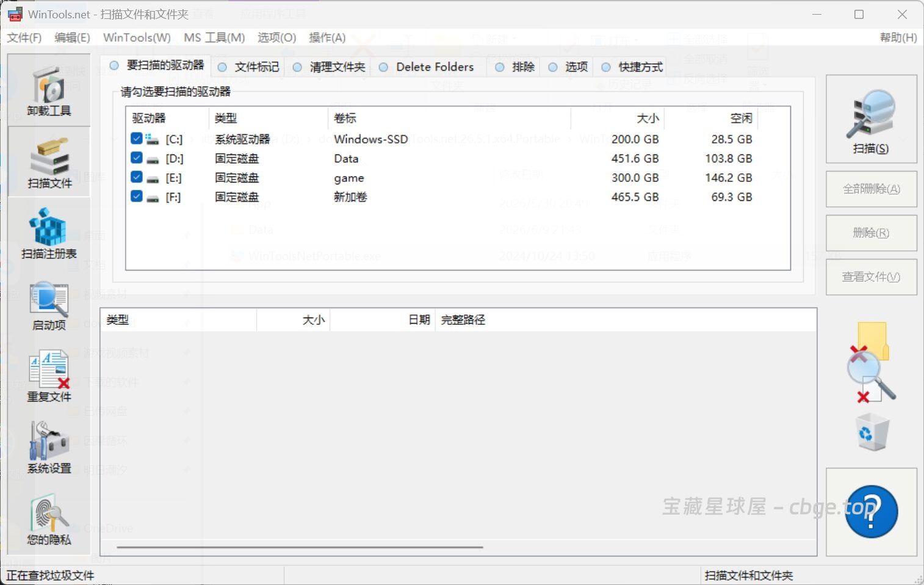Click the 451.6 GB size value
Screen dimensions: 924x585
pyautogui.click(x=635, y=159)
